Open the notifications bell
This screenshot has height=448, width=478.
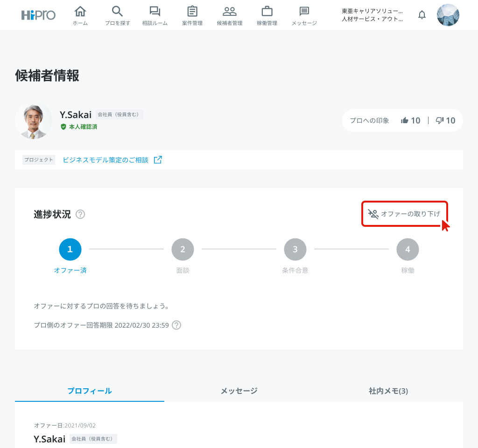422,15
